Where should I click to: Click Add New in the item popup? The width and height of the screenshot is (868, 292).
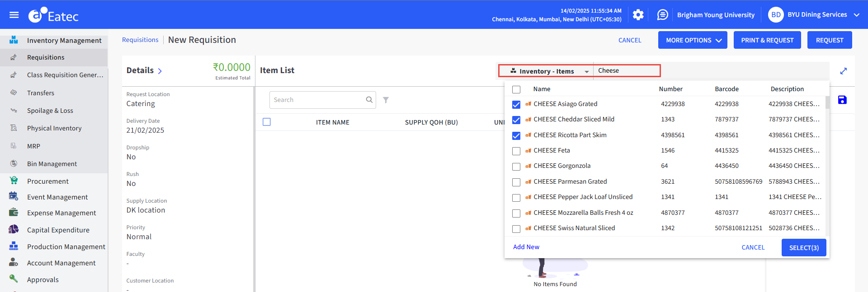click(x=526, y=247)
